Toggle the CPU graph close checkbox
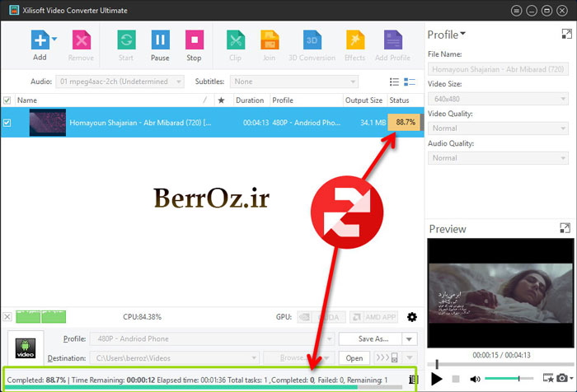The image size is (577, 392). [7, 317]
